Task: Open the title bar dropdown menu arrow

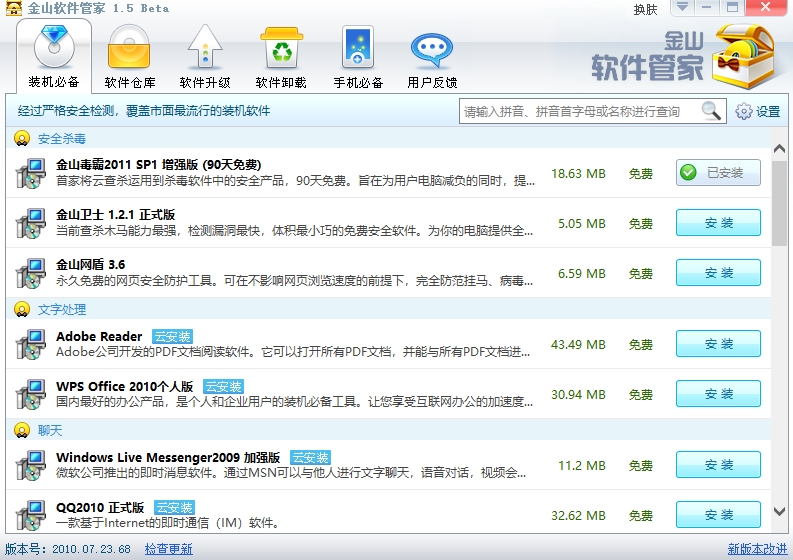Action: point(683,7)
